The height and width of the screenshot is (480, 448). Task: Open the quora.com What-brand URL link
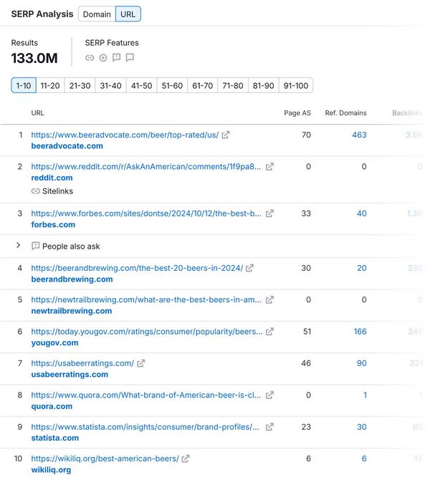(146, 395)
